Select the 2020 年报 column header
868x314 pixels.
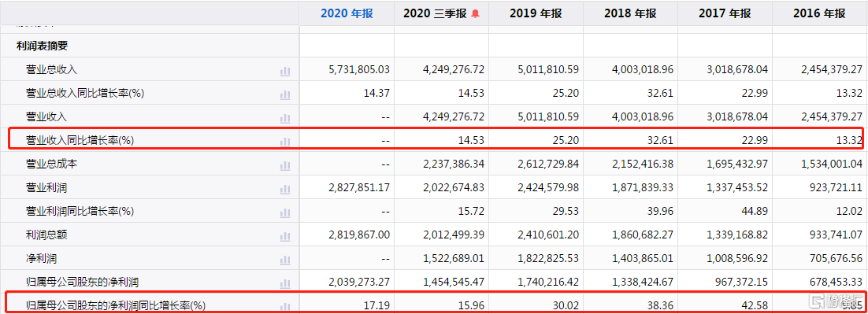347,14
